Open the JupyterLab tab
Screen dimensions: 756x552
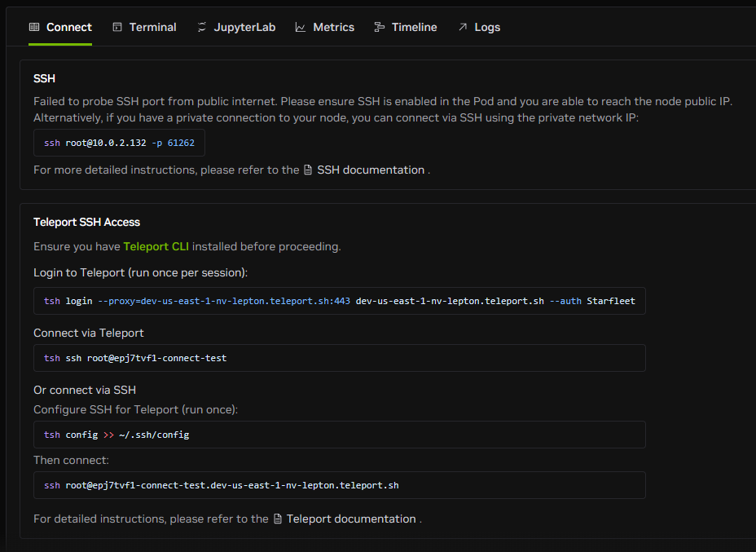click(x=244, y=27)
